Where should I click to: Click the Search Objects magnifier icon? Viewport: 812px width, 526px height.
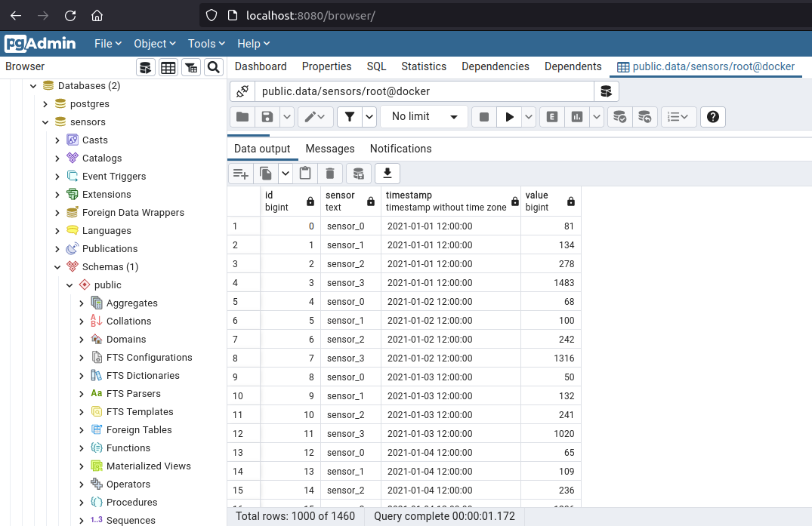tap(213, 67)
